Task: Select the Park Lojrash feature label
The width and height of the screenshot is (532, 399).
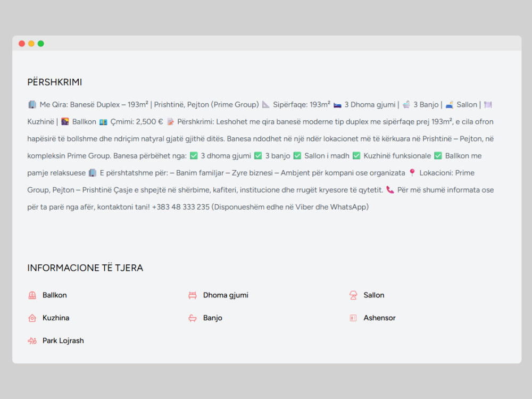Action: [63, 340]
